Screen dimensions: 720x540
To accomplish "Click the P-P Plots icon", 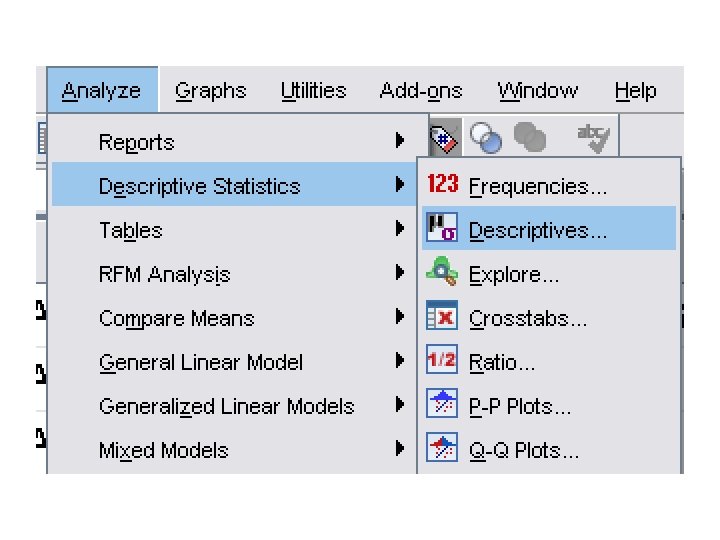I will tap(442, 405).
